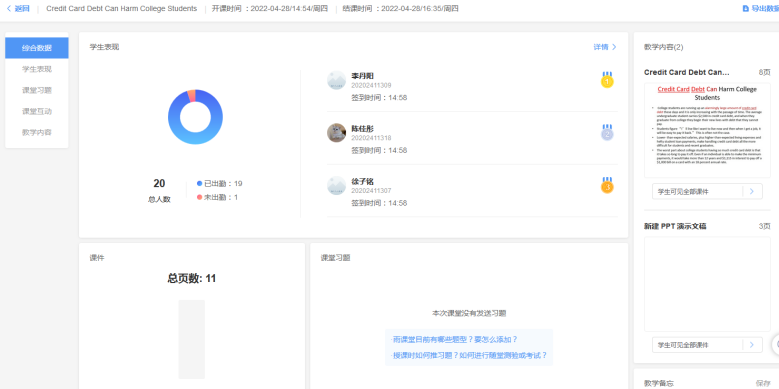This screenshot has width=779, height=389.
Task: Expand arrow beside first 学生可见全部课件
Action: [x=752, y=191]
